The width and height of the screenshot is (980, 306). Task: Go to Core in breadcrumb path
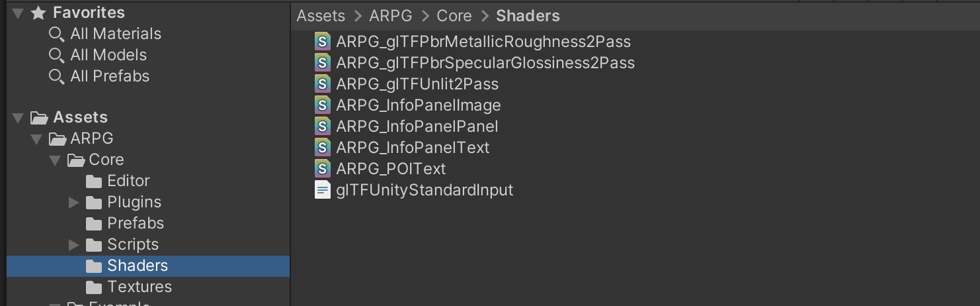tap(454, 16)
